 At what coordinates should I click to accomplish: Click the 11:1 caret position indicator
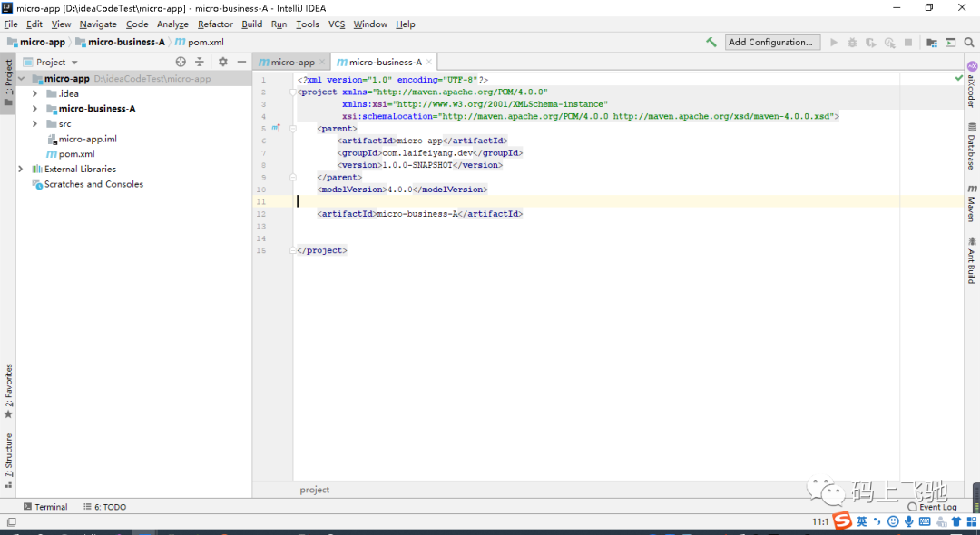[820, 522]
